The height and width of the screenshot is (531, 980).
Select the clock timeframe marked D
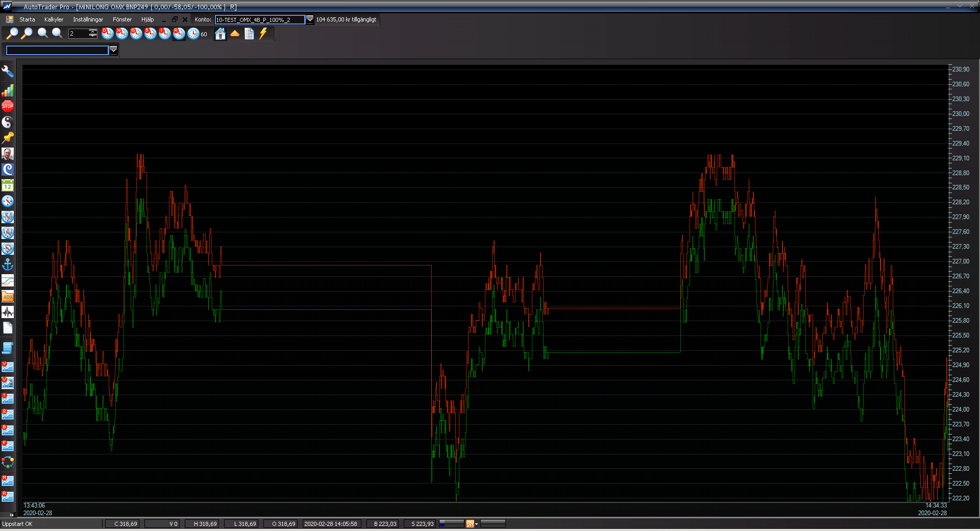point(107,34)
